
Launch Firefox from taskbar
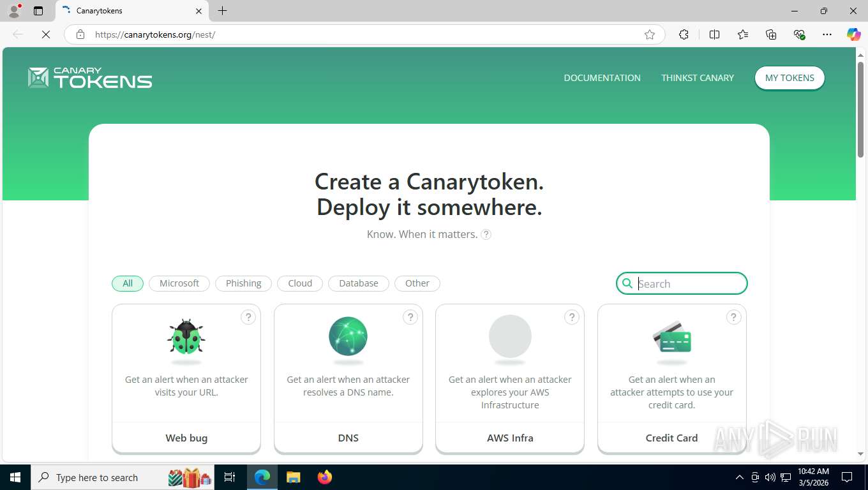pos(325,477)
